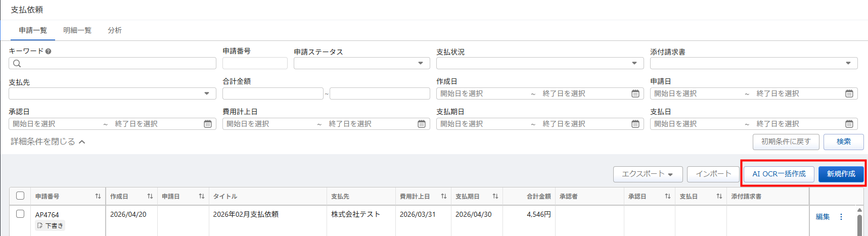Open the 費用計上日 calendar picker icon
868x236 pixels.
point(421,124)
